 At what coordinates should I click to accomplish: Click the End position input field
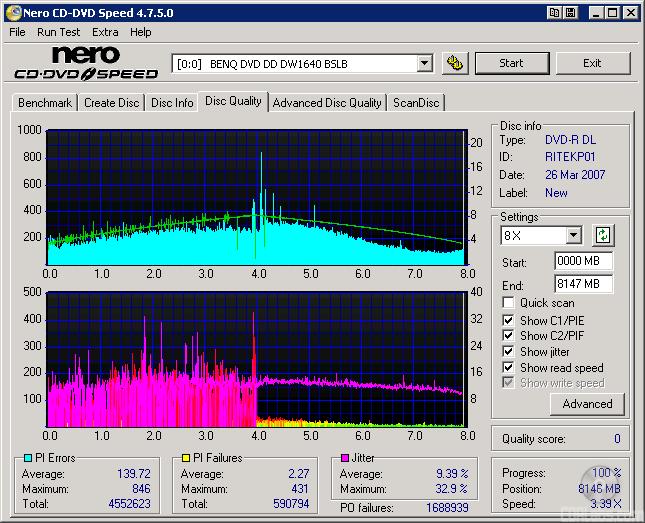point(583,284)
